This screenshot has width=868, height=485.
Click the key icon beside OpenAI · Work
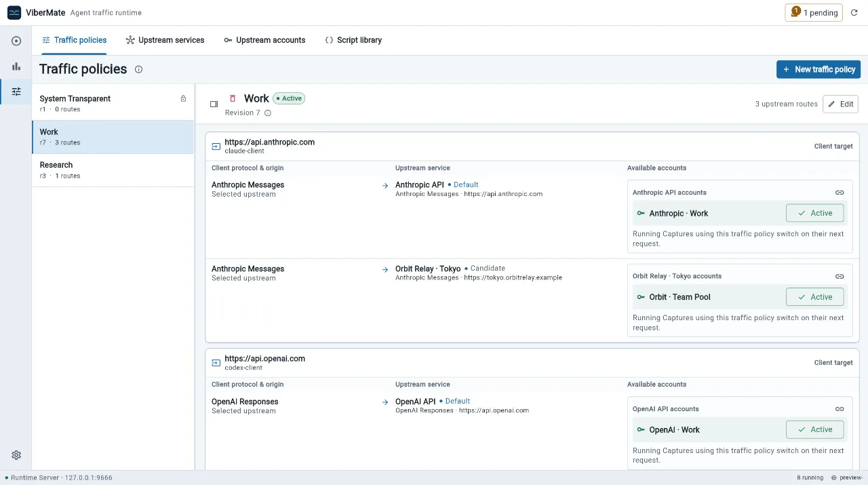[x=641, y=429]
